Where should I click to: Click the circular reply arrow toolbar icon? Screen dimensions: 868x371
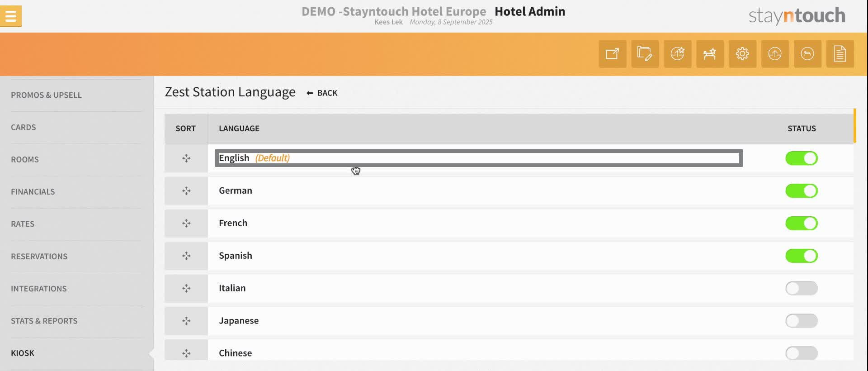tap(807, 54)
